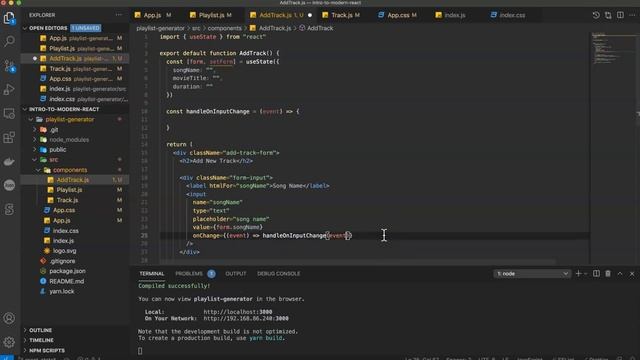The image size is (640, 360).
Task: Switch to the Track.js editor tab
Action: point(341,15)
